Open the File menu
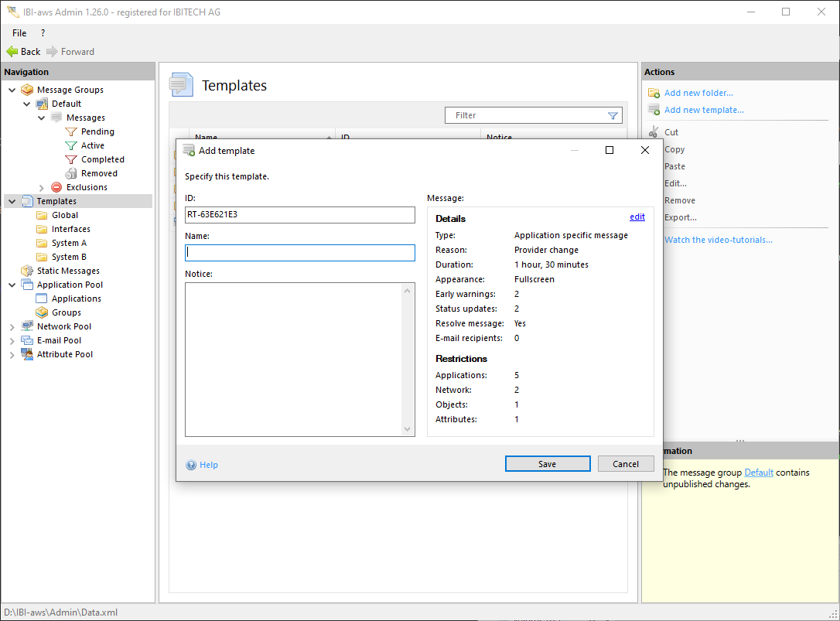This screenshot has height=621, width=840. [x=19, y=33]
